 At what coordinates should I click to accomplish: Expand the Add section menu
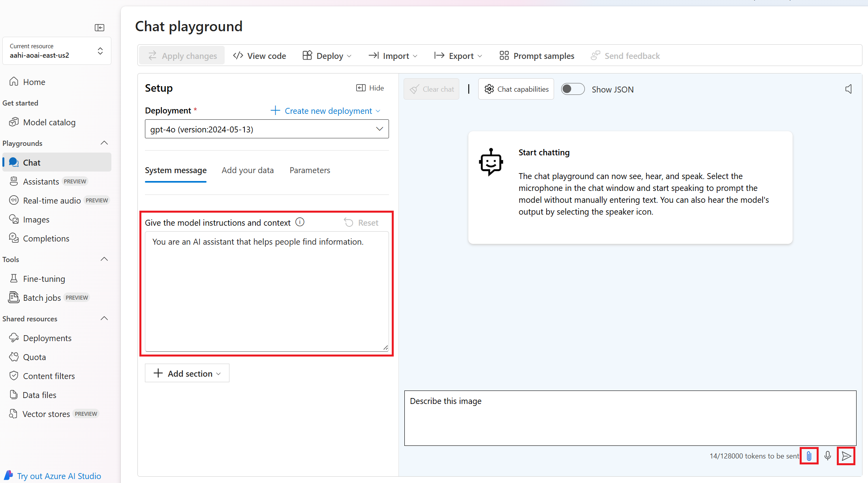coord(186,374)
